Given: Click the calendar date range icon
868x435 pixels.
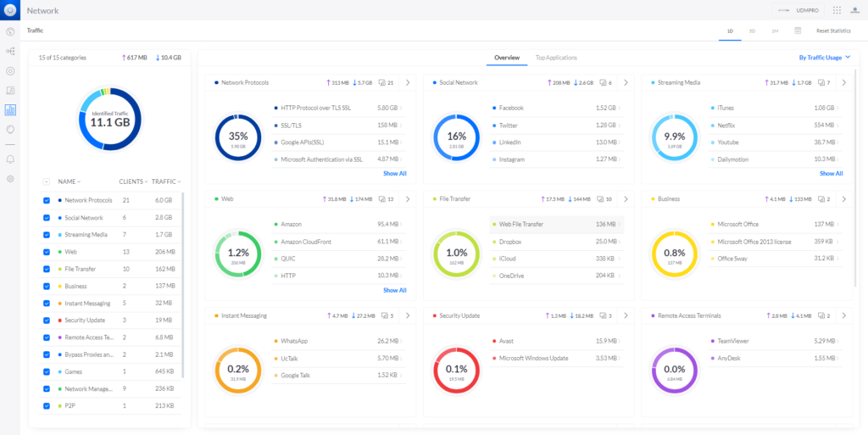Looking at the screenshot, I should tap(798, 31).
